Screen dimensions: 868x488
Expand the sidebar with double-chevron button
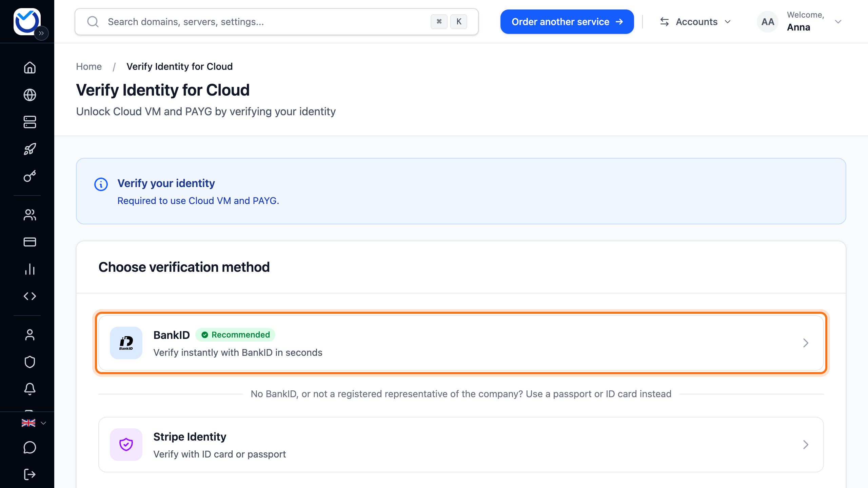41,33
